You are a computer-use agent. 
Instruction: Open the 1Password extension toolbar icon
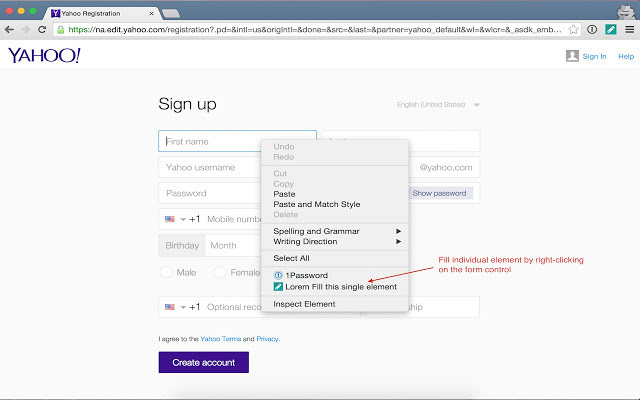click(x=592, y=29)
